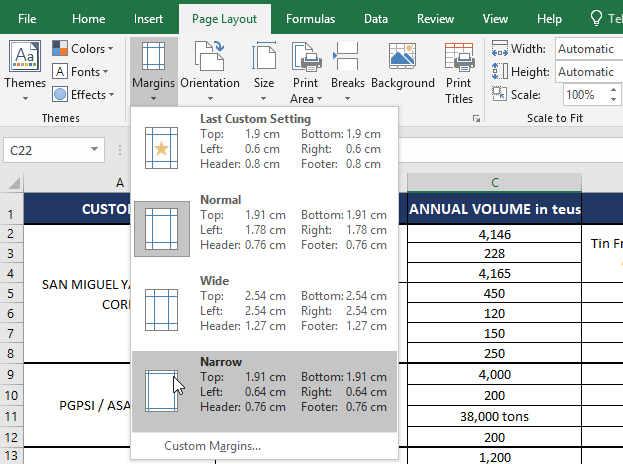Select the column C header
The width and height of the screenshot is (623, 464).
494,183
